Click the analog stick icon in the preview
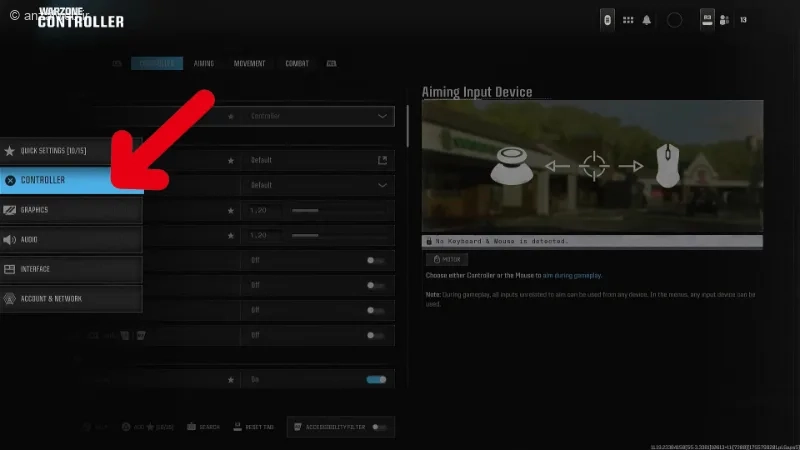800x450 pixels. pos(512,165)
